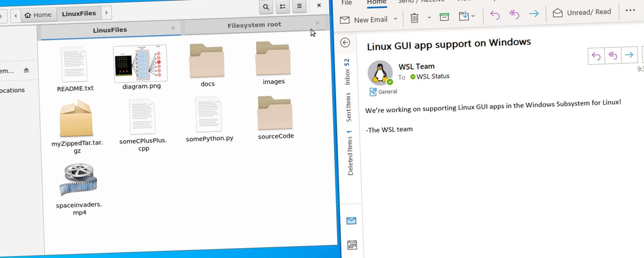
Task: Click the Reply All arrow in toolbar
Action: [514, 14]
